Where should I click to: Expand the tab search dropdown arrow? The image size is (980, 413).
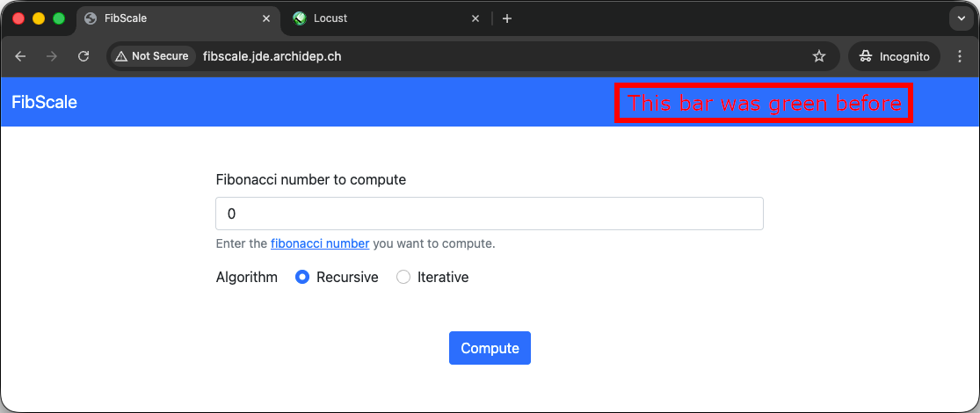(959, 18)
